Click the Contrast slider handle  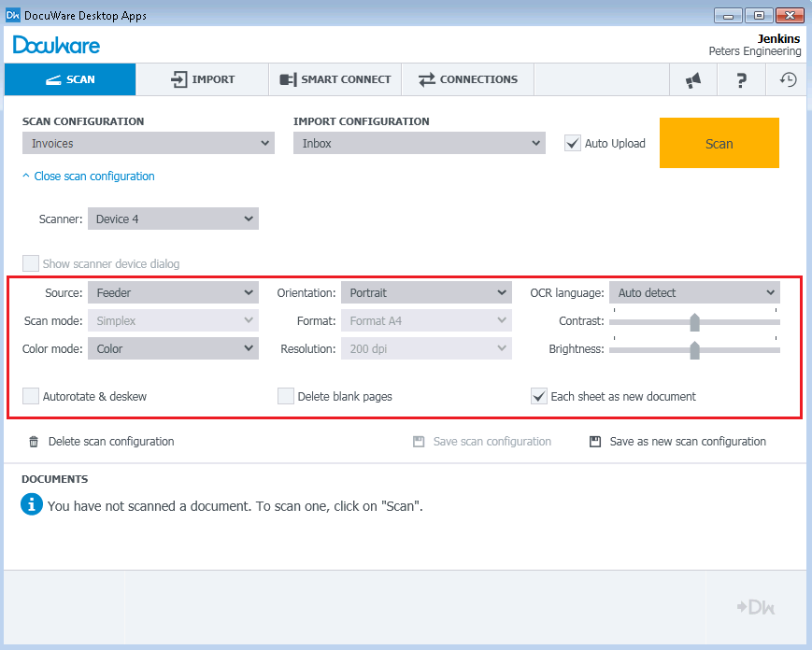coord(694,322)
